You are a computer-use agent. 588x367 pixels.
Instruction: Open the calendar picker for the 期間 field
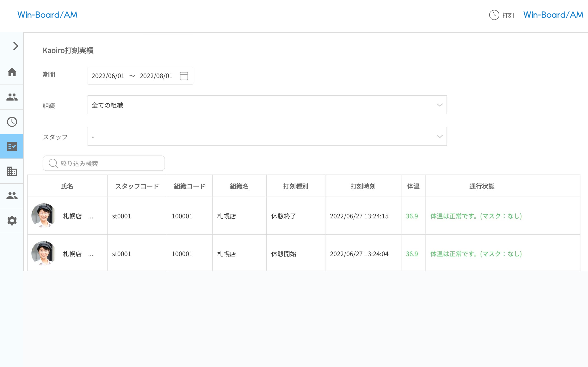184,76
